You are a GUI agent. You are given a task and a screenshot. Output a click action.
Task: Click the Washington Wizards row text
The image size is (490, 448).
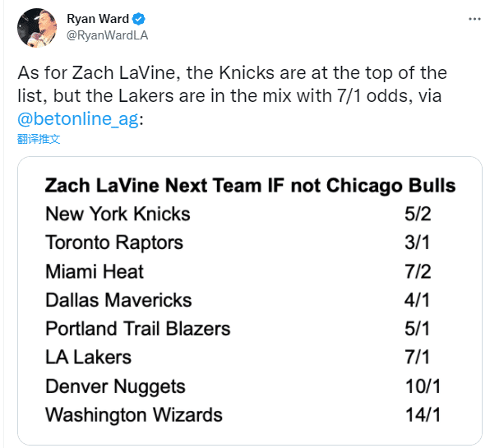coord(134,415)
